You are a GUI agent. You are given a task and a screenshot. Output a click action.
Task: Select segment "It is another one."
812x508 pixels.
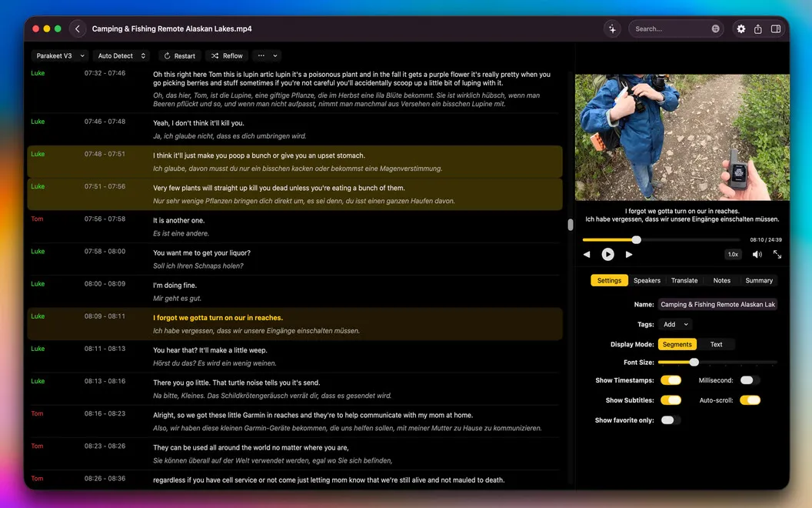coord(178,220)
